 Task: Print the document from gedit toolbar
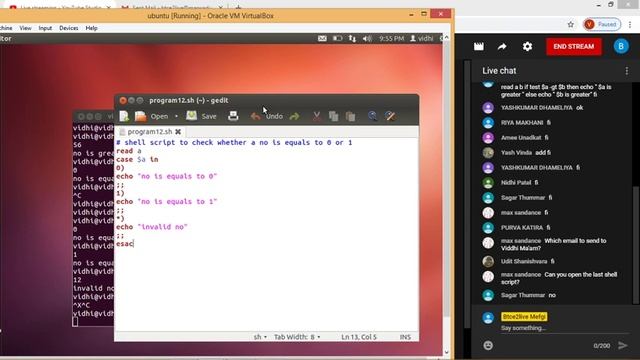click(233, 116)
